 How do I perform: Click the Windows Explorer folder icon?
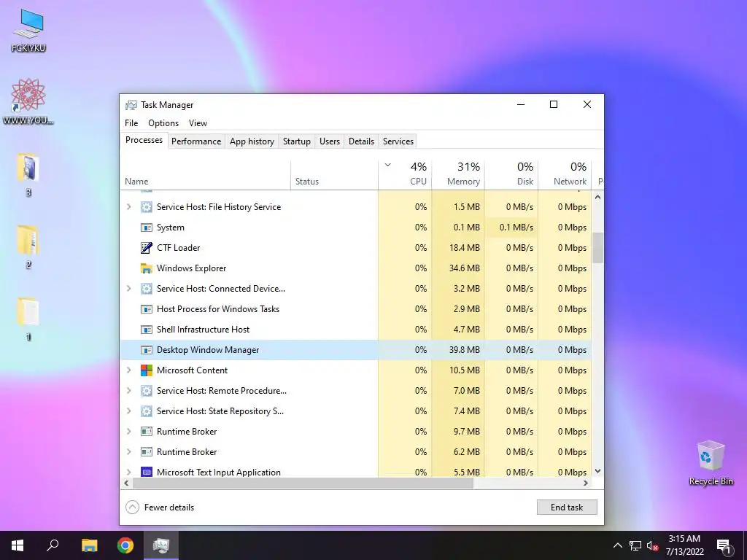[x=146, y=268]
